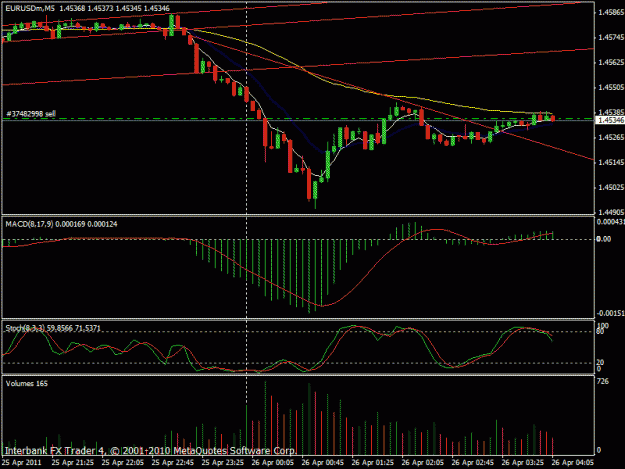Click the 26 Apr 01:25 time label

coord(373,463)
